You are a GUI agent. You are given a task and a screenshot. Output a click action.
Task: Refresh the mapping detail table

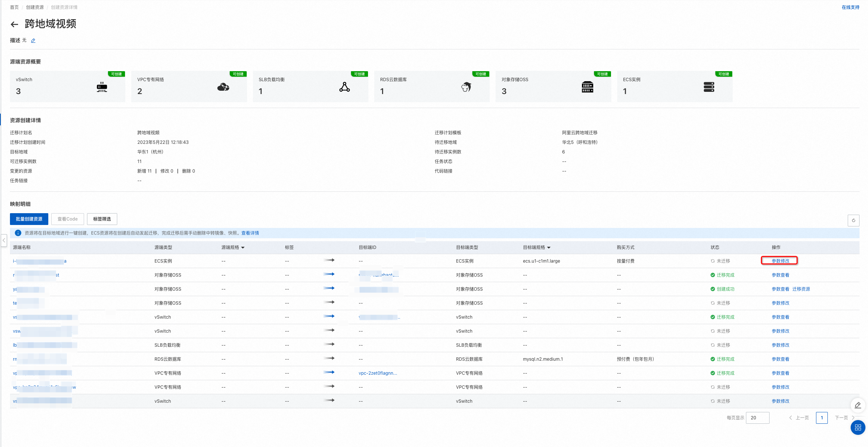click(x=853, y=220)
